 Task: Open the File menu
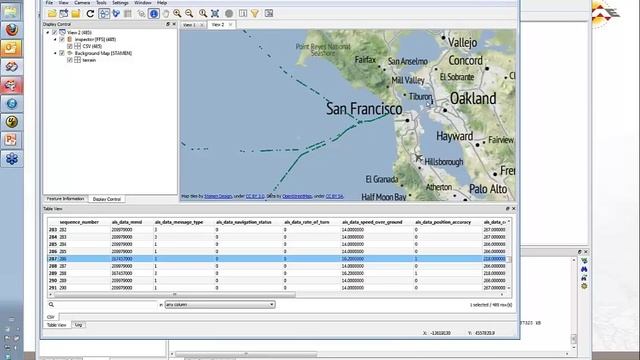point(49,2)
